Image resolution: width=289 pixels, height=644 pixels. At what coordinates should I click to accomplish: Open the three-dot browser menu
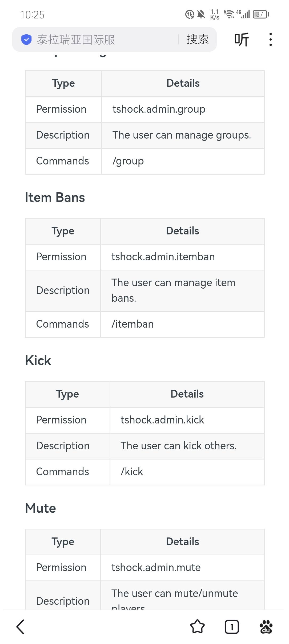pyautogui.click(x=271, y=40)
